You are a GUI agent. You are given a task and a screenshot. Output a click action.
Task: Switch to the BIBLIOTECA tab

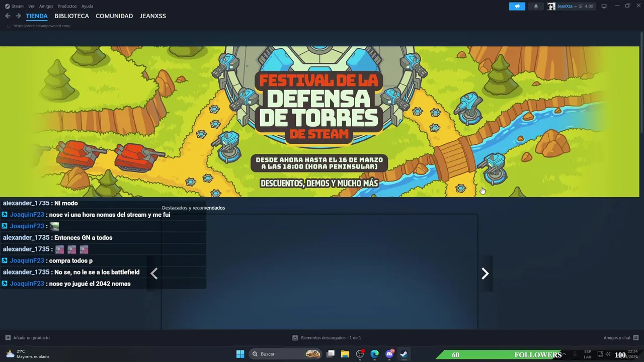click(x=71, y=16)
